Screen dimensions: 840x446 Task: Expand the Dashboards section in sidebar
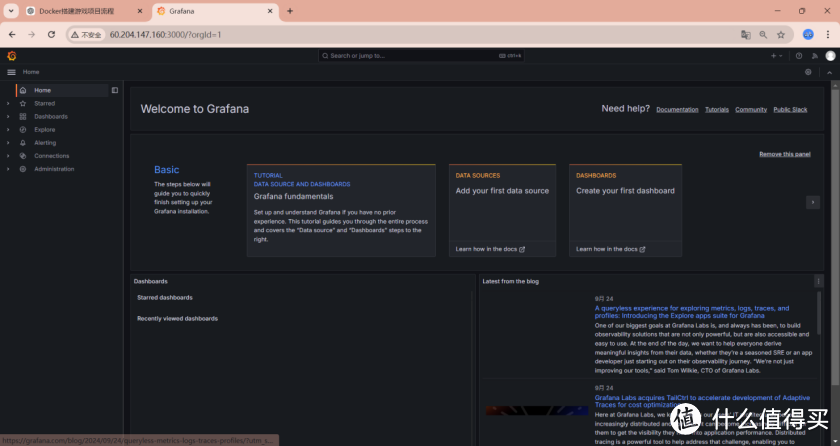(8, 116)
